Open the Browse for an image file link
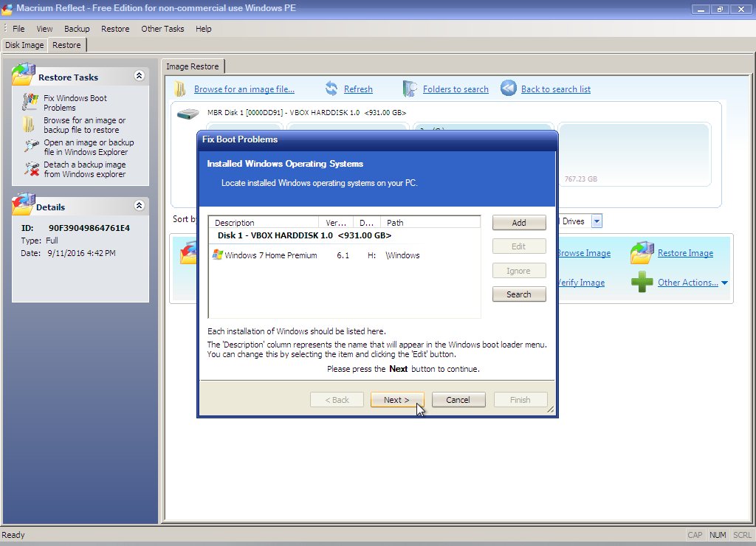756x546 pixels. coord(244,89)
